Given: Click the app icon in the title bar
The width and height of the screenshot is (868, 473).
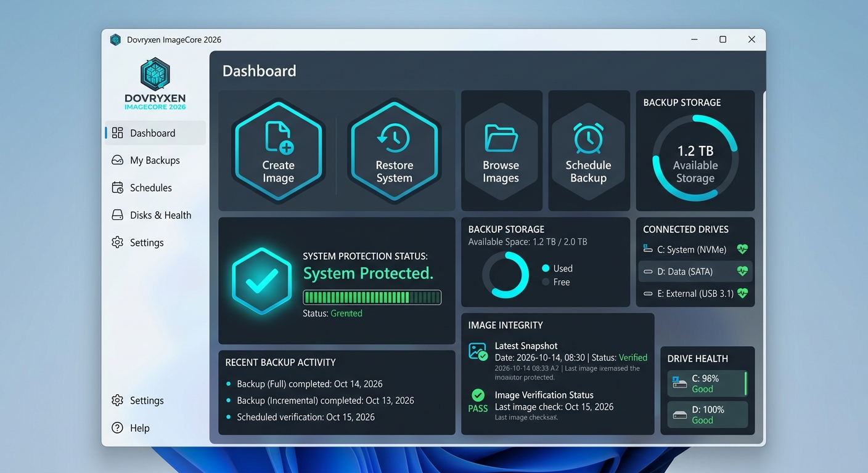Looking at the screenshot, I should [115, 40].
